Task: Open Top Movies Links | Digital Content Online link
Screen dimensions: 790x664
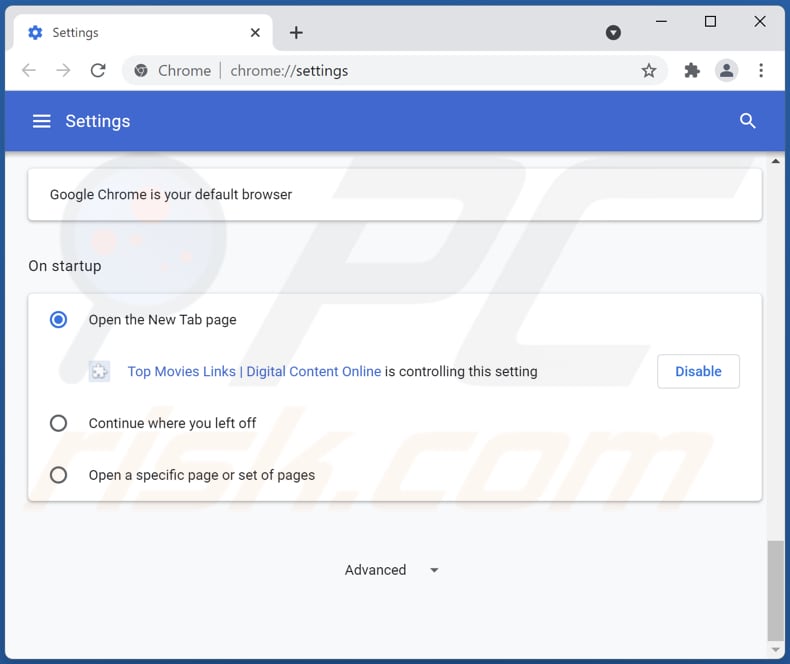Action: tap(254, 371)
